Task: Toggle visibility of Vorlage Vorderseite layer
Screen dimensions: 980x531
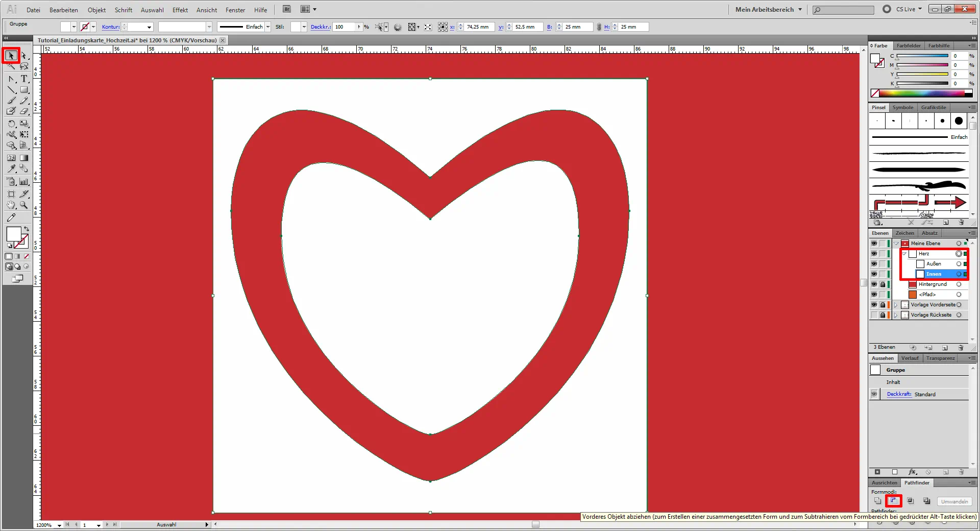Action: click(874, 305)
